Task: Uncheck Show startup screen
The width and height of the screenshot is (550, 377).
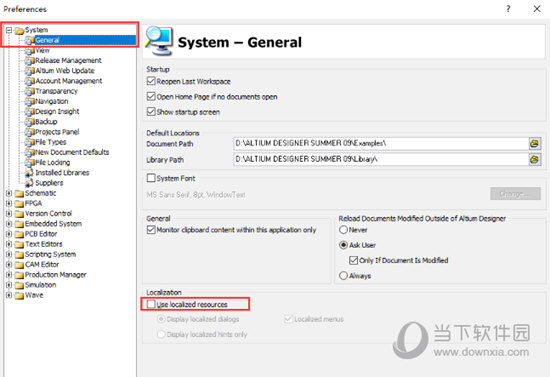Action: [151, 112]
